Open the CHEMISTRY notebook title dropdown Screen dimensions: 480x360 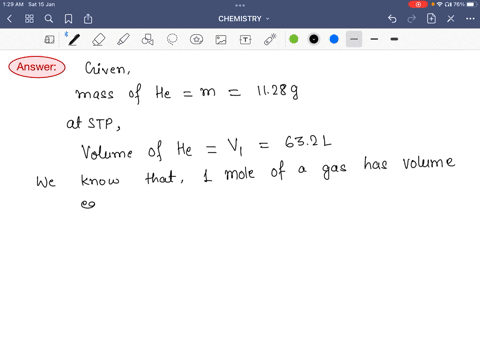click(244, 19)
